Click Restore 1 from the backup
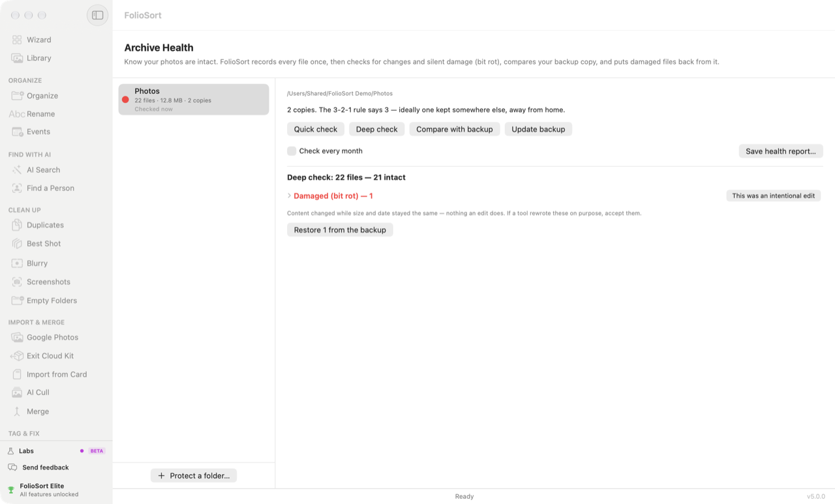 (340, 230)
